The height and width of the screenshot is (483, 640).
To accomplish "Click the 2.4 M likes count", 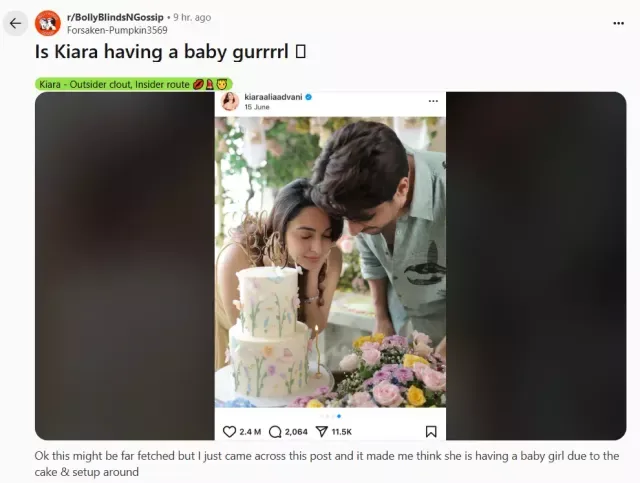I will pyautogui.click(x=250, y=432).
